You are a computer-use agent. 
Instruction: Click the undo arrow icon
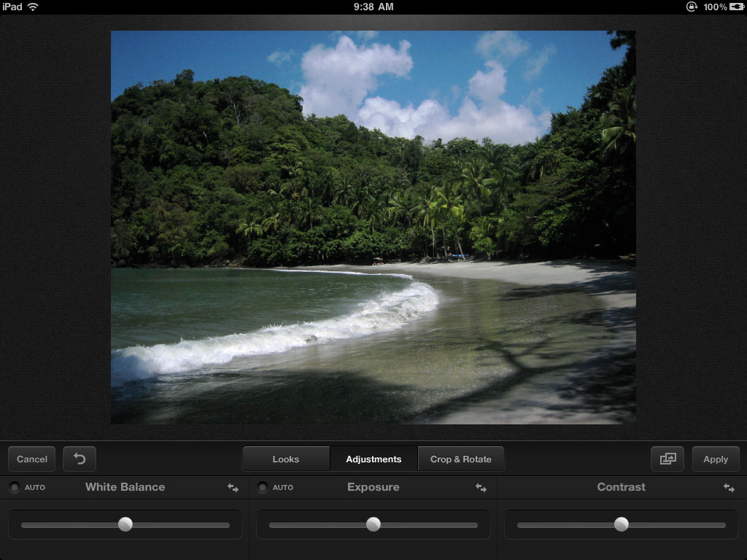(80, 459)
